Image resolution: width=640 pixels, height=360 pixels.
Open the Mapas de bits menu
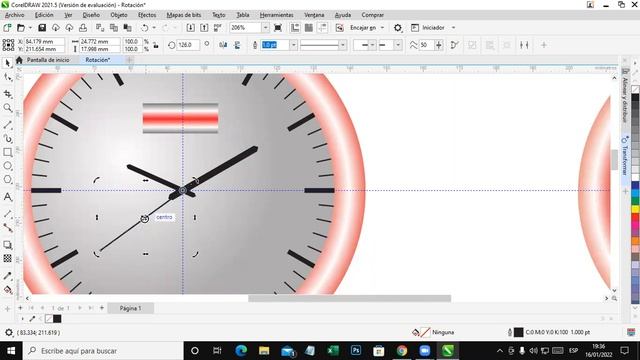coord(184,15)
